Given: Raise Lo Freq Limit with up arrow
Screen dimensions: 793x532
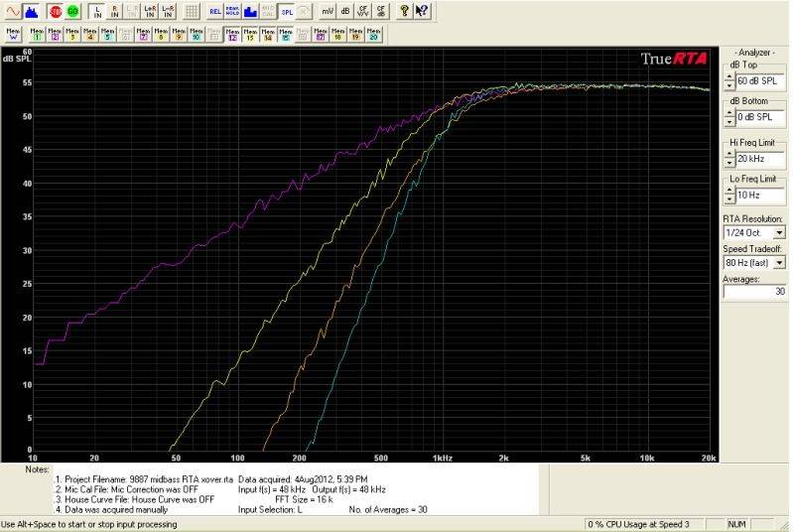Looking at the screenshot, I should click(729, 192).
